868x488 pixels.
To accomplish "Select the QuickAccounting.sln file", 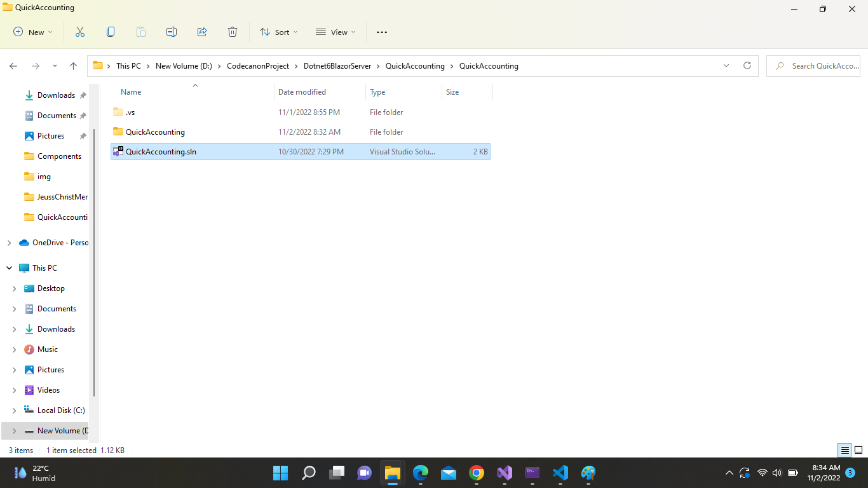I will click(161, 152).
